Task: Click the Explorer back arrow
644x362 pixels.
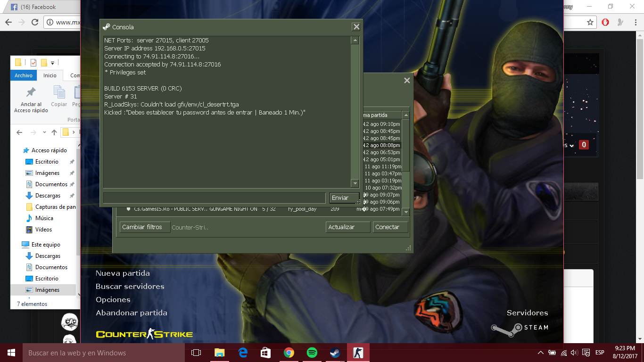Action: click(x=19, y=132)
